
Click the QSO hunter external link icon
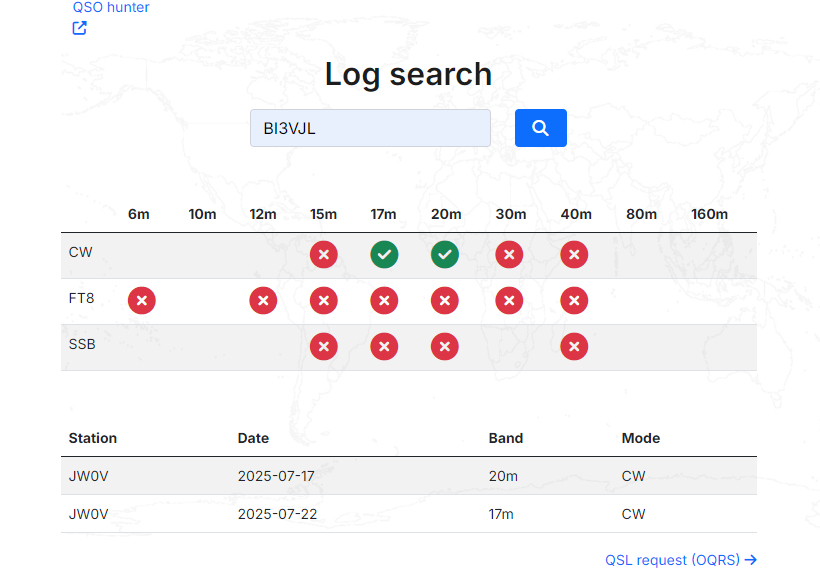[x=80, y=28]
